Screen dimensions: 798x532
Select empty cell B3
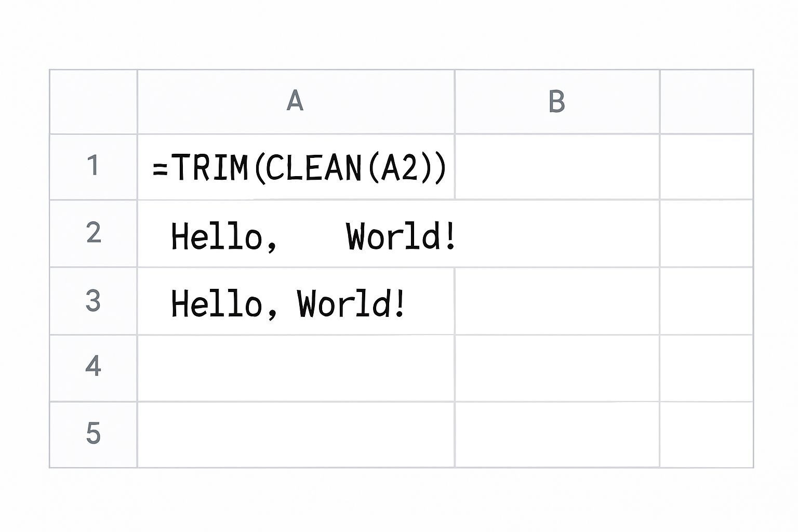[557, 301]
